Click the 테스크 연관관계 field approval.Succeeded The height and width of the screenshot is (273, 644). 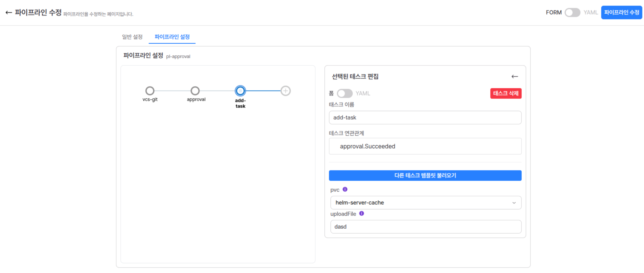coord(425,146)
